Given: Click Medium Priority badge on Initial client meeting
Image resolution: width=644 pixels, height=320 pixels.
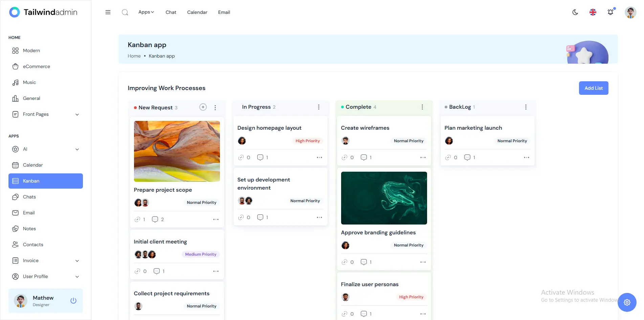Looking at the screenshot, I should 201,254.
